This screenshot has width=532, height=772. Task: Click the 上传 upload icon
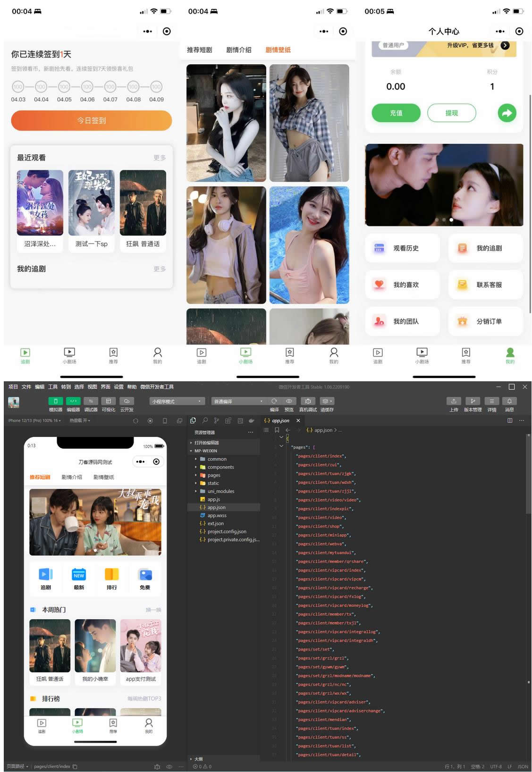[454, 401]
